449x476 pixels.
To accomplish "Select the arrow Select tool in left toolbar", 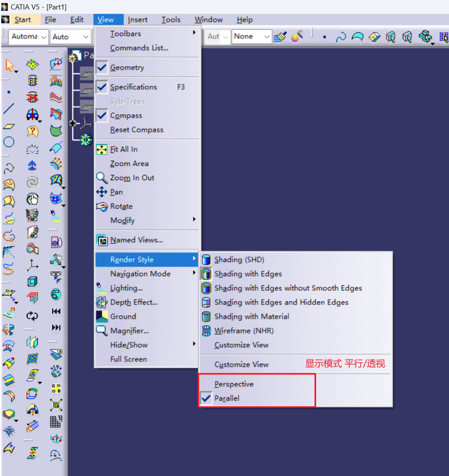I will 9,65.
